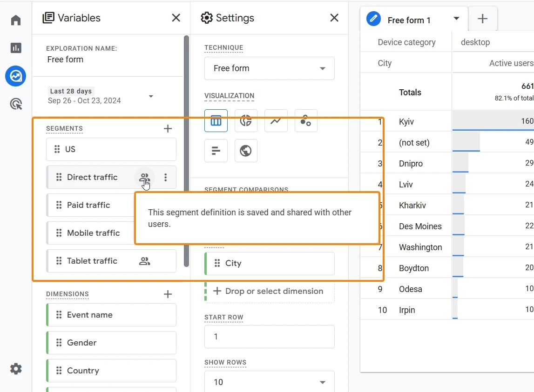Click the Lviv row
This screenshot has height=392, width=534.
(x=447, y=185)
